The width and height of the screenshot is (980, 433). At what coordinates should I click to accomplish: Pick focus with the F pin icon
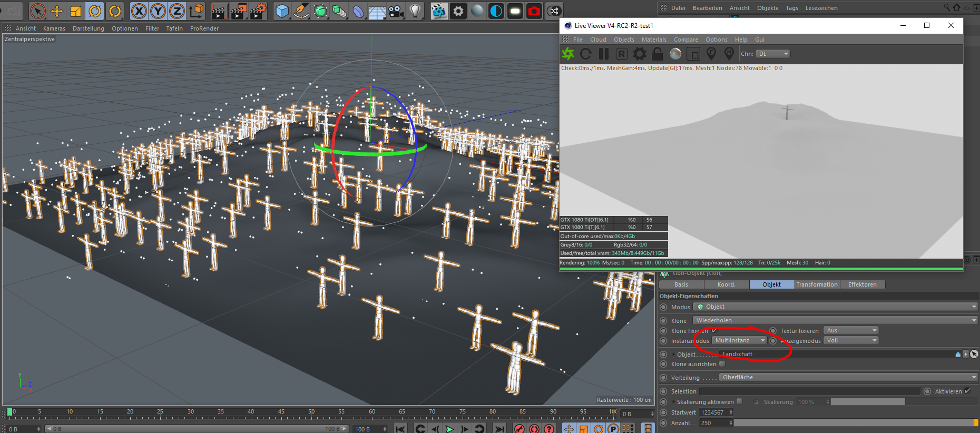711,54
